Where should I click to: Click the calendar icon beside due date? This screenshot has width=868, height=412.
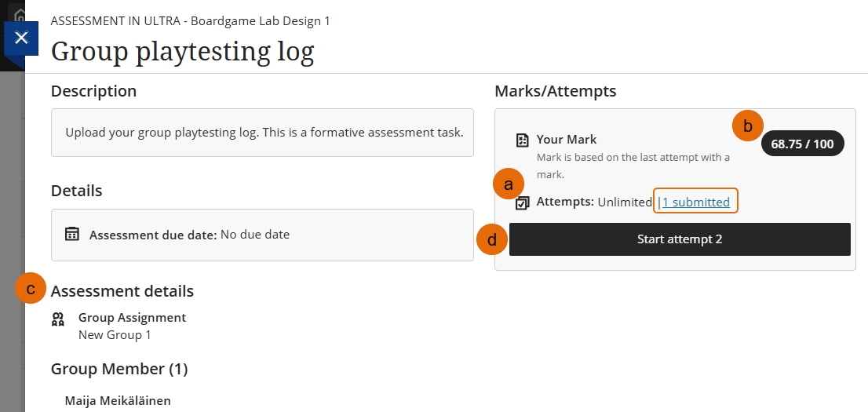[72, 234]
